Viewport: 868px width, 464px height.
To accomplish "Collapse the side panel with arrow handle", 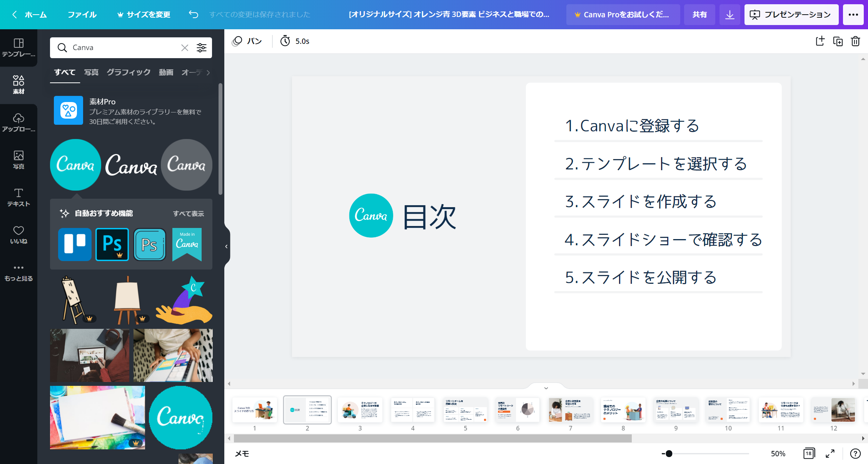I will pyautogui.click(x=227, y=246).
